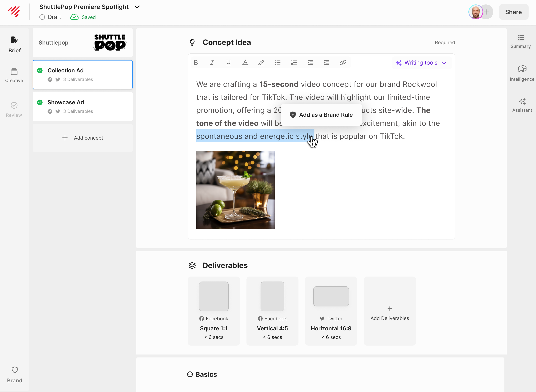Open the Intelligence panel
This screenshot has height=392, width=536.
(x=522, y=73)
